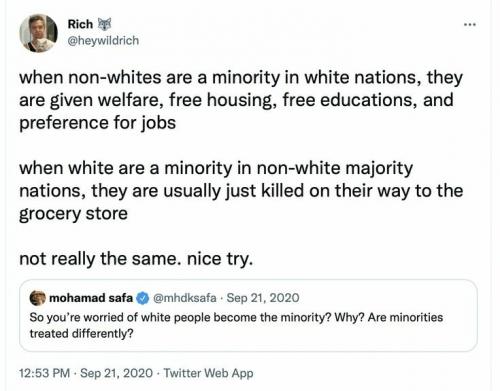Click the Twitter Web App source link
This screenshot has height=391, width=500.
pos(208,373)
